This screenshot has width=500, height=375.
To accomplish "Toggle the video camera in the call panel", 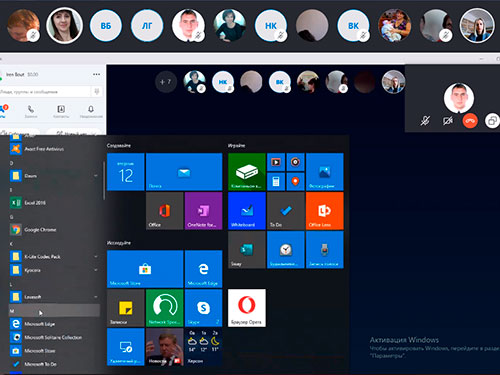I will tap(447, 121).
